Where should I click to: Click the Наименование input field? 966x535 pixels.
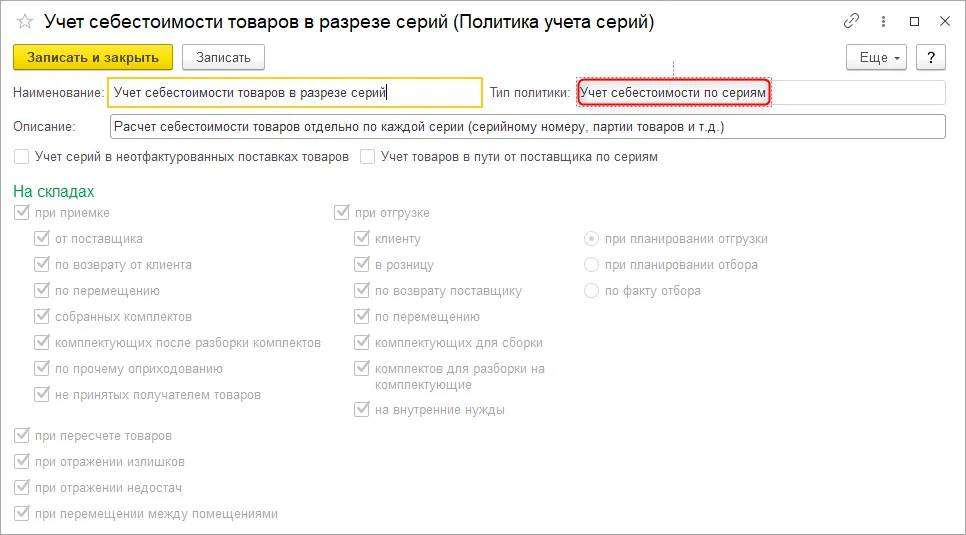(x=294, y=93)
